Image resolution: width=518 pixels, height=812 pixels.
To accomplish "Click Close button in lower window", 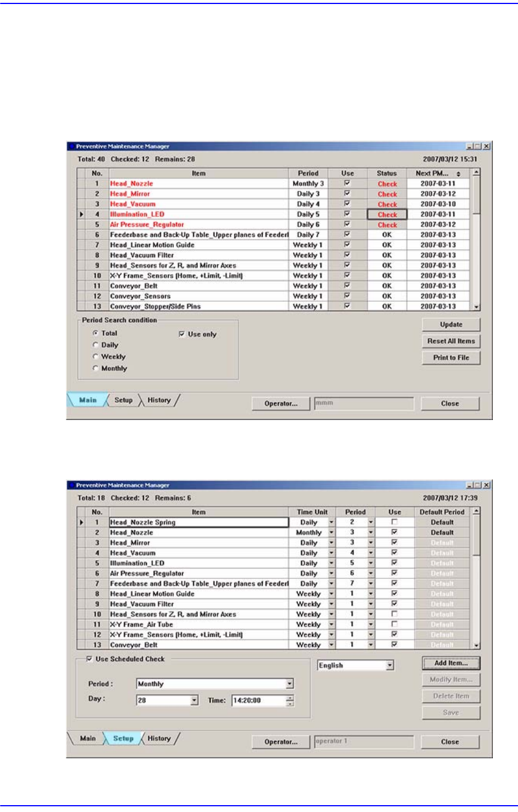I will coord(450,742).
